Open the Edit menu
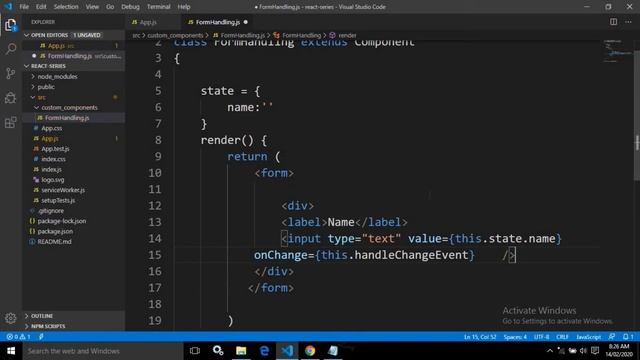 pos(41,7)
